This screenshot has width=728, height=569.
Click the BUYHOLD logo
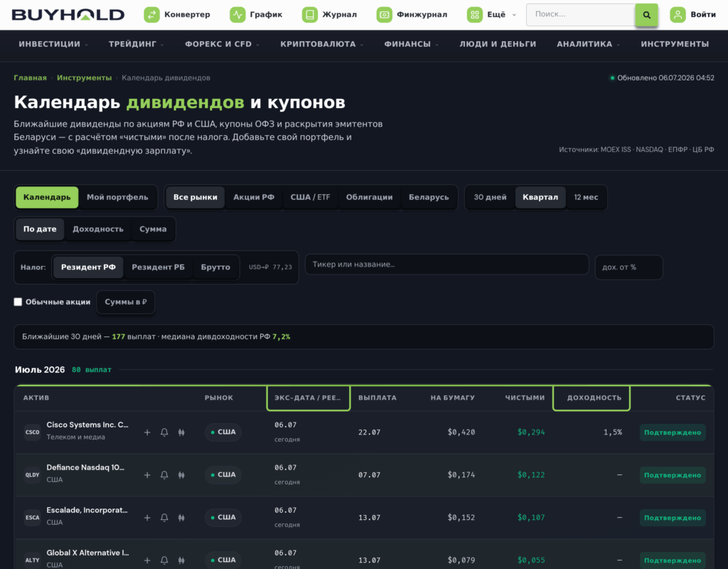pyautogui.click(x=68, y=15)
